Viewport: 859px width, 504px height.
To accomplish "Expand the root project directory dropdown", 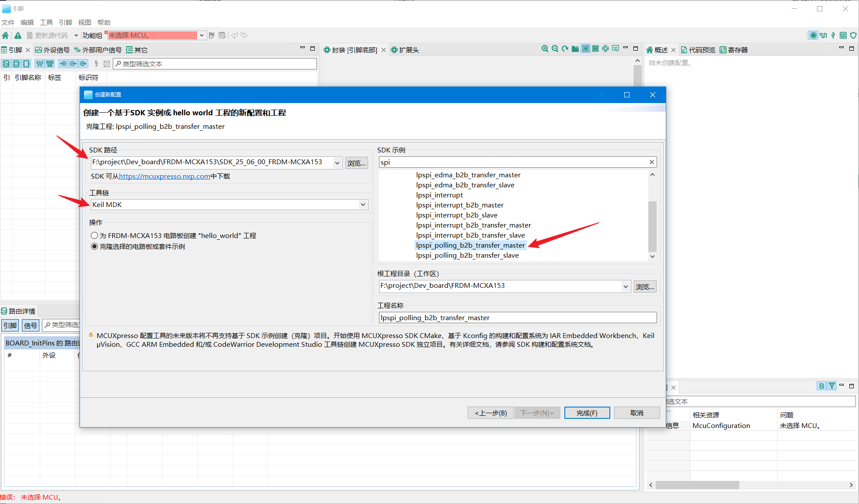I will pyautogui.click(x=626, y=287).
